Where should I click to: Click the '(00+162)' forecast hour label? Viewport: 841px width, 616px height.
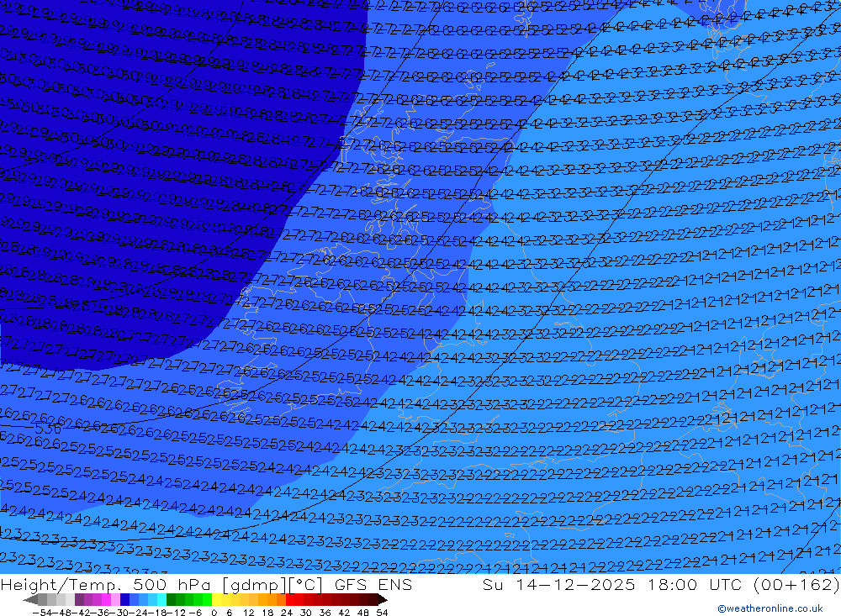pos(796,584)
